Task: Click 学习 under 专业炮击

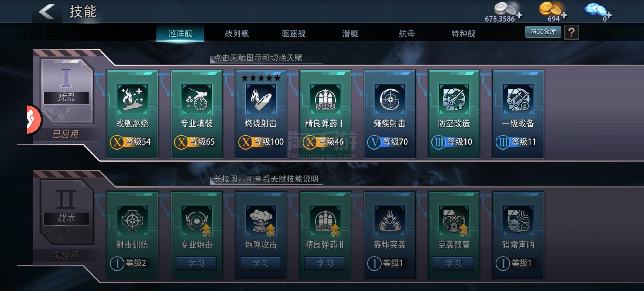Action: [x=196, y=263]
